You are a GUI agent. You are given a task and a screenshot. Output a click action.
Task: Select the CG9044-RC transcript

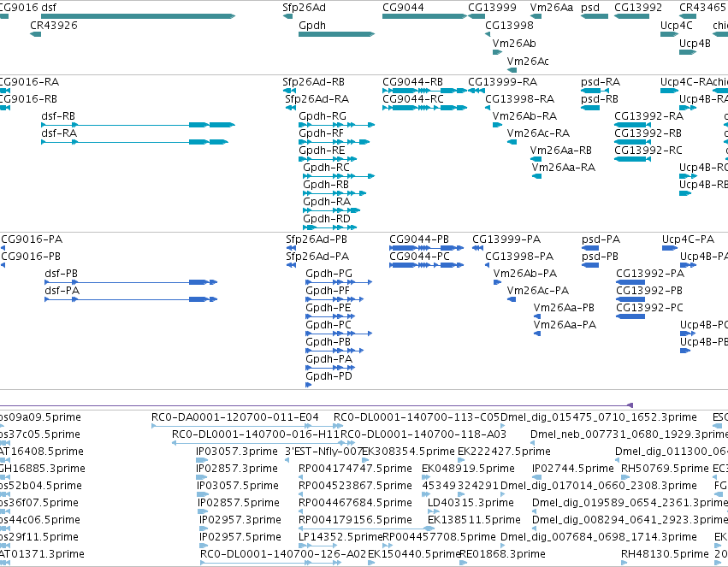pos(424,108)
